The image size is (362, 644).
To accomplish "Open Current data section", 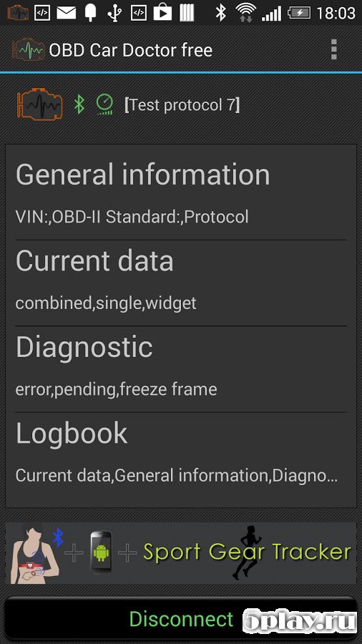I will [181, 283].
